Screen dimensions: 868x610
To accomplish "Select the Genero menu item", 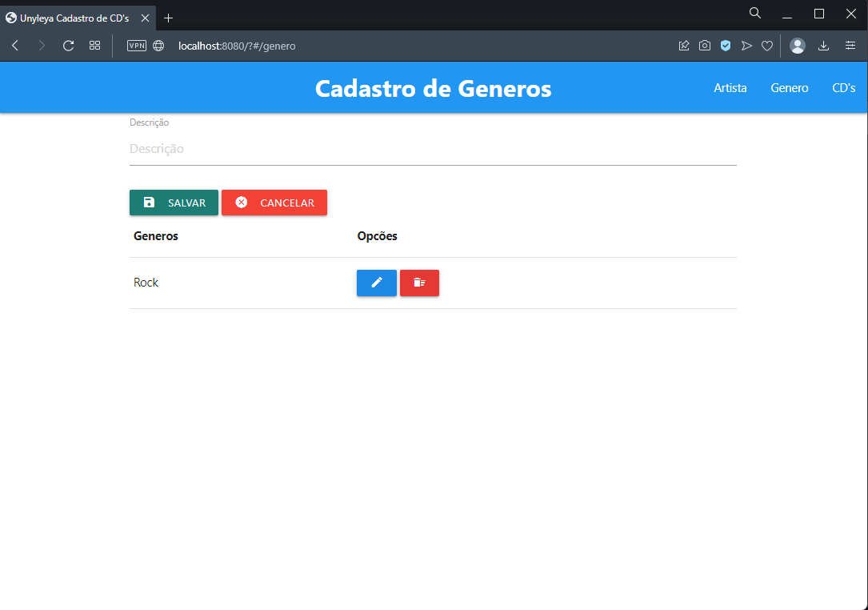I will coord(789,88).
